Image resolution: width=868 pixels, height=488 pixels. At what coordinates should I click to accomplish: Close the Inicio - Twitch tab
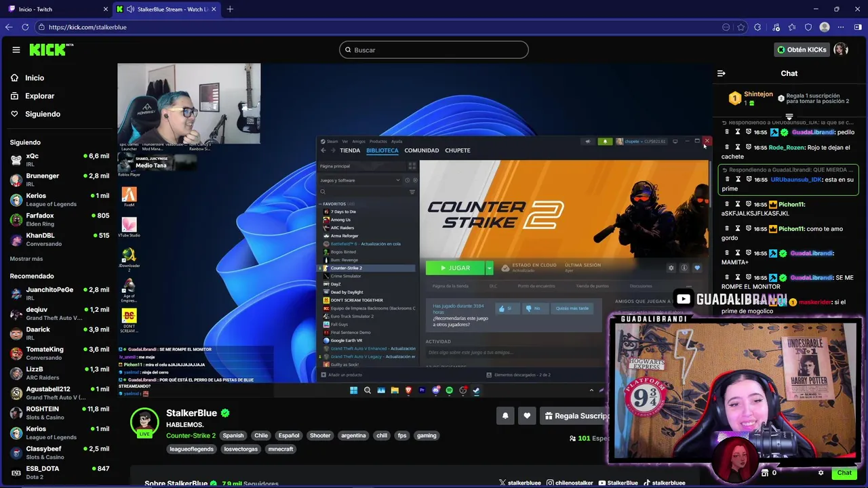(x=105, y=9)
